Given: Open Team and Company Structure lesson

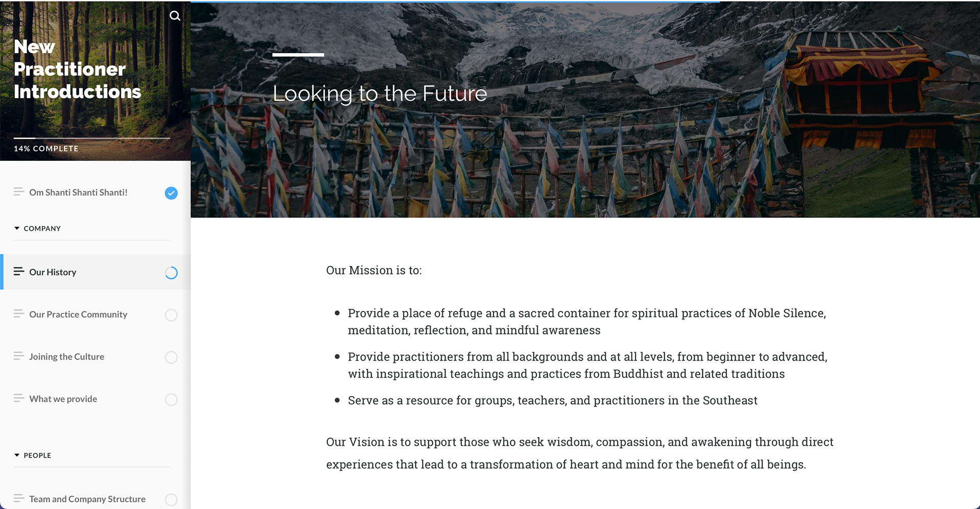Looking at the screenshot, I should [87, 499].
